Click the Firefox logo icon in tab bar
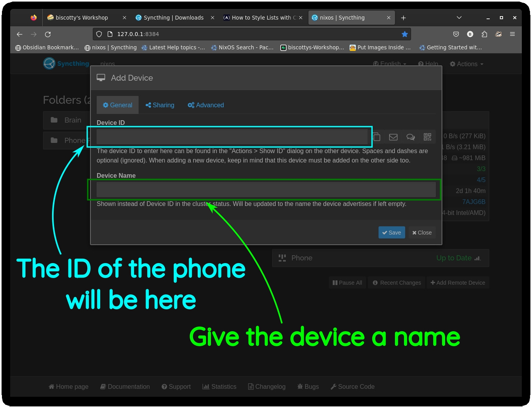This screenshot has height=408, width=532. coord(34,18)
